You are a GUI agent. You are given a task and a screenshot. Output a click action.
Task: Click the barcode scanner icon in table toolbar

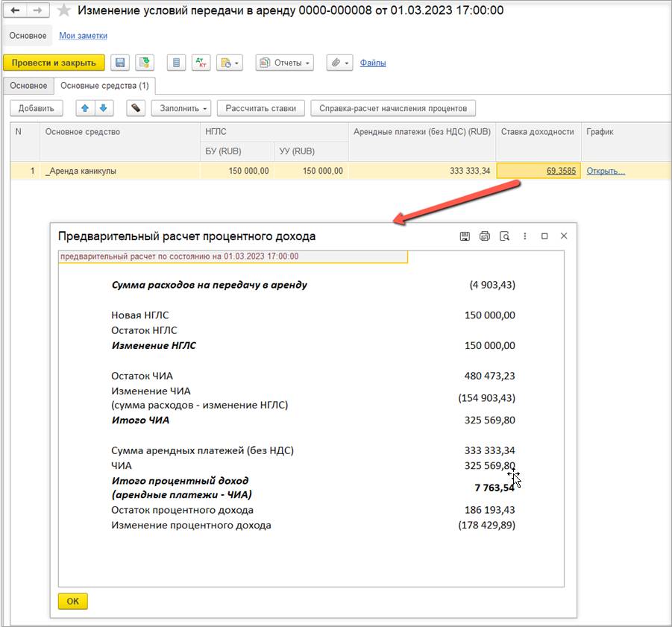click(x=135, y=108)
